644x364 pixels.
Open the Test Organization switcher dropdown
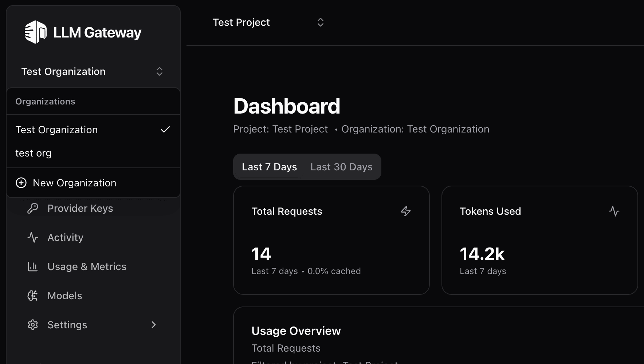click(x=159, y=71)
